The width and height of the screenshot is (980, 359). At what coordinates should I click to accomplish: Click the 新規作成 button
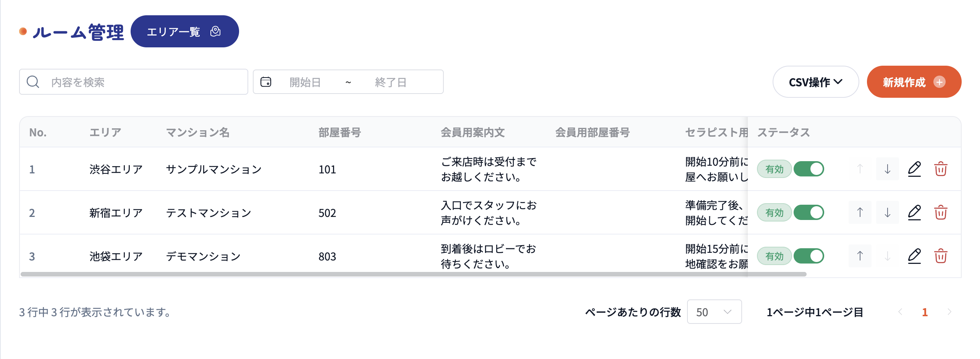pos(914,82)
